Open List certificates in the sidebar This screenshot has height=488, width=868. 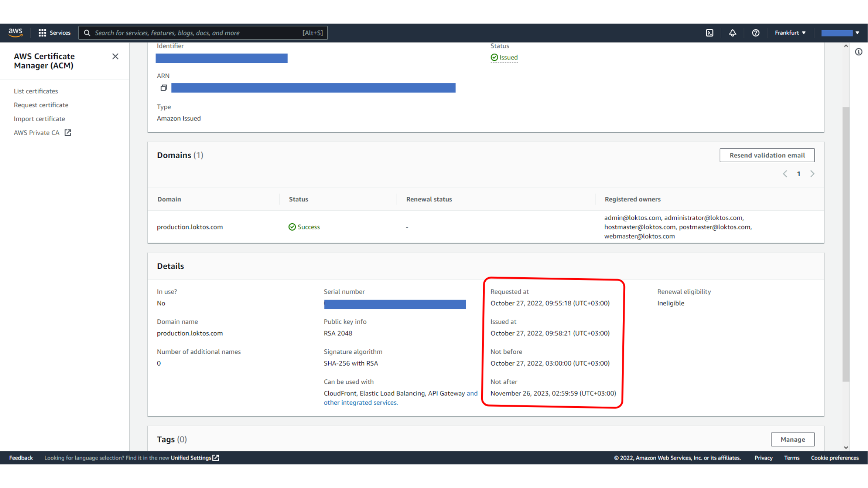[x=36, y=91]
